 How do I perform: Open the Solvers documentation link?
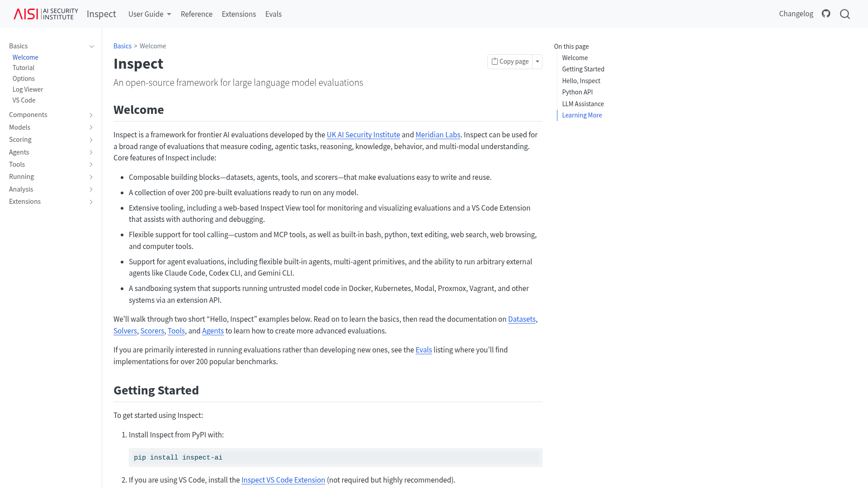coord(125,331)
